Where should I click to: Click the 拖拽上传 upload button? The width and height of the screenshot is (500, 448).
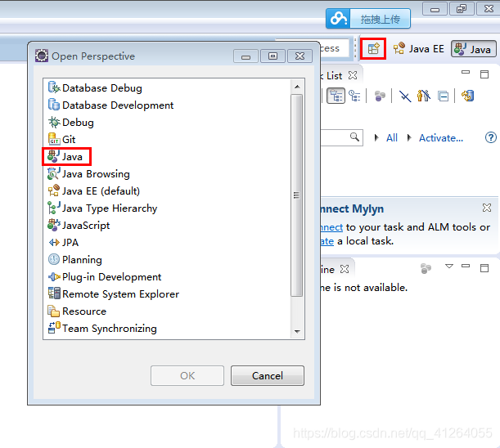(x=380, y=19)
